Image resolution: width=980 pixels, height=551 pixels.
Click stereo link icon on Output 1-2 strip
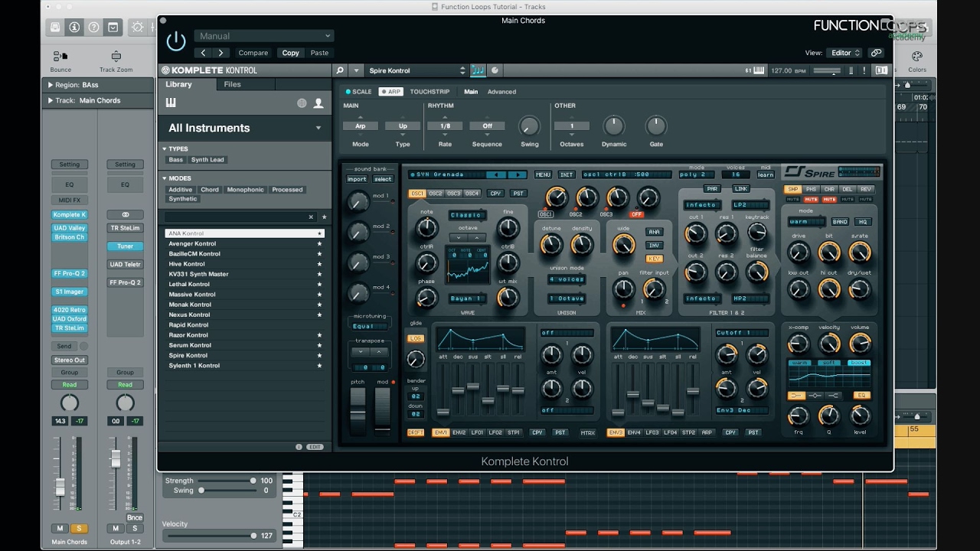[125, 215]
